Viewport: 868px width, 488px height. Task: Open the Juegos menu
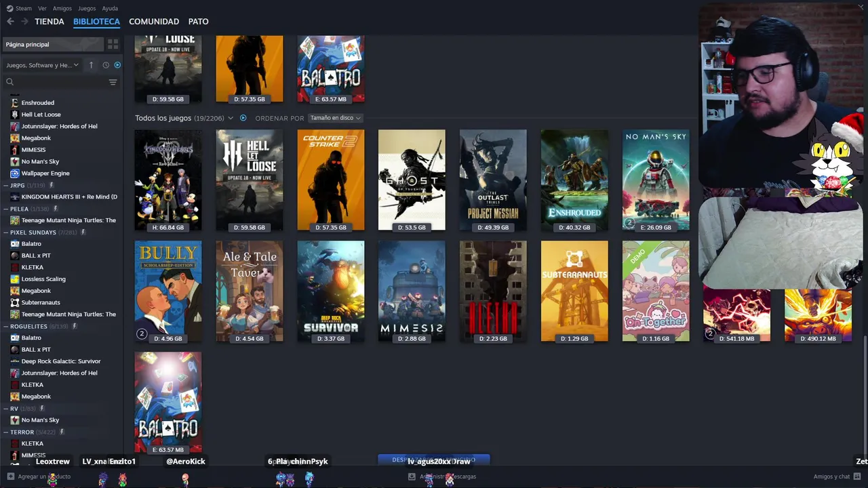coord(87,8)
